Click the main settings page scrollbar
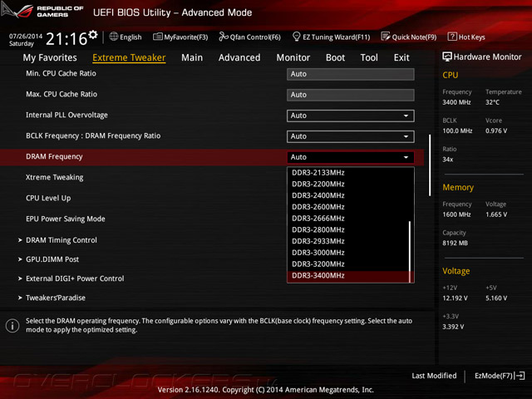Viewport: 532px width, 399px height. tap(430, 165)
